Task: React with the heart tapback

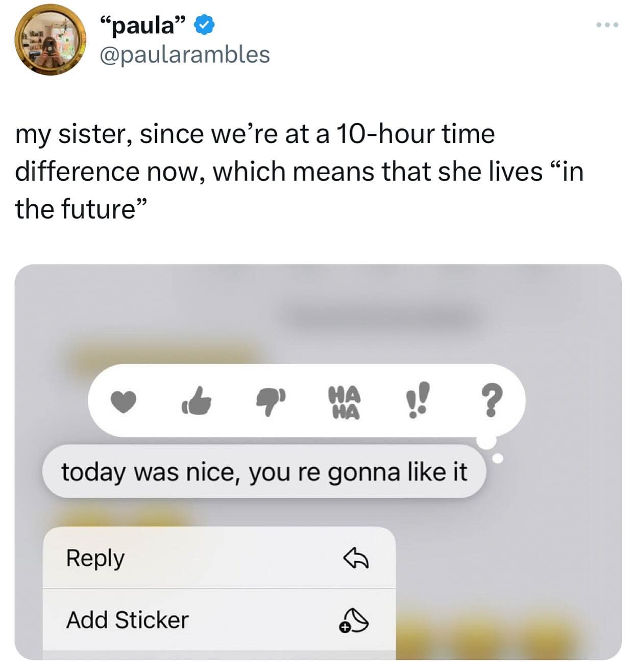Action: pos(124,401)
